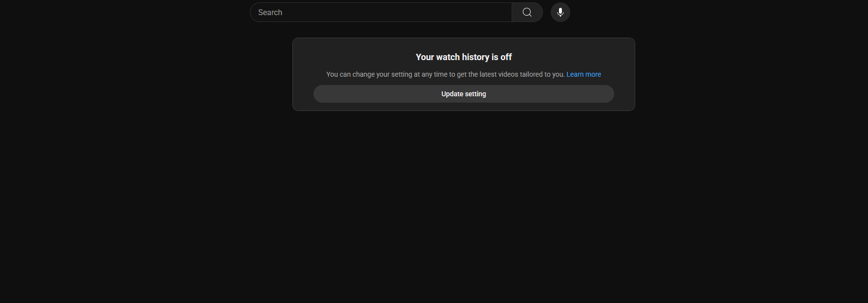Activate voice search microphone icon

point(560,12)
